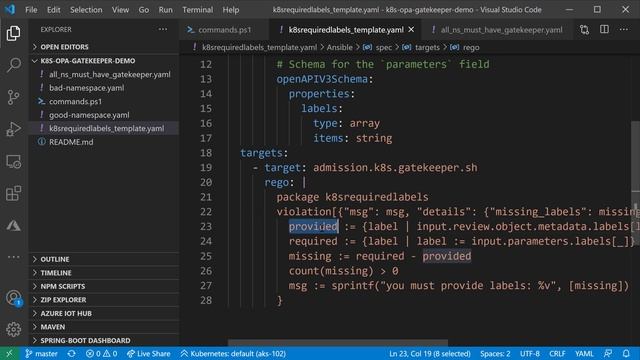This screenshot has width=640, height=360.
Task: Open the Run and Debug view
Action: [x=13, y=129]
